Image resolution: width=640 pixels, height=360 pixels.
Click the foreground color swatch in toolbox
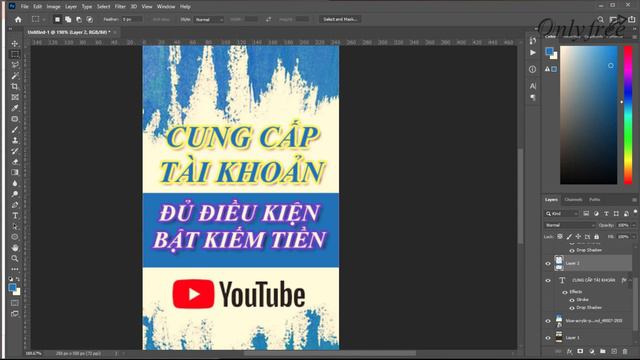click(x=12, y=287)
